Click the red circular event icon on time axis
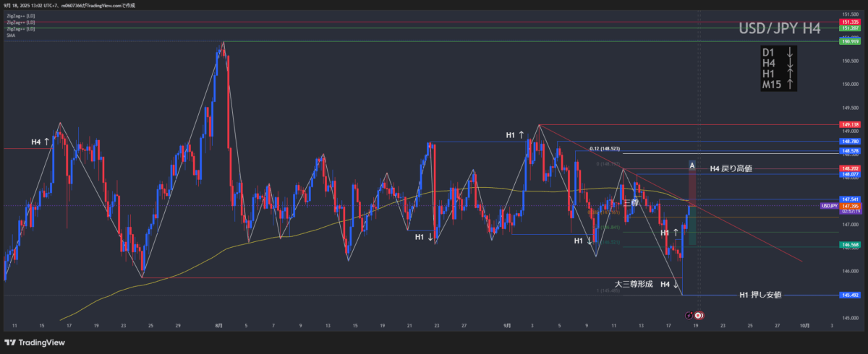Viewport: 868px width, 354px height. click(x=699, y=315)
